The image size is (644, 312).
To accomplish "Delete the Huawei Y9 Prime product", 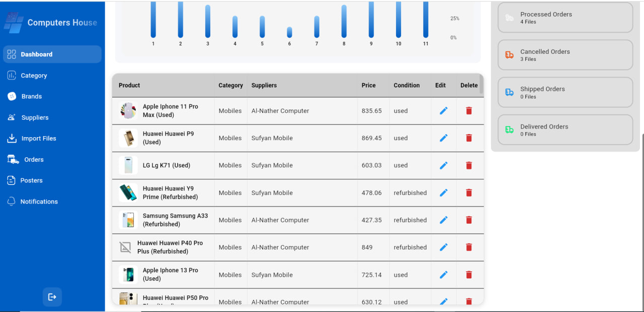I will pyautogui.click(x=469, y=192).
